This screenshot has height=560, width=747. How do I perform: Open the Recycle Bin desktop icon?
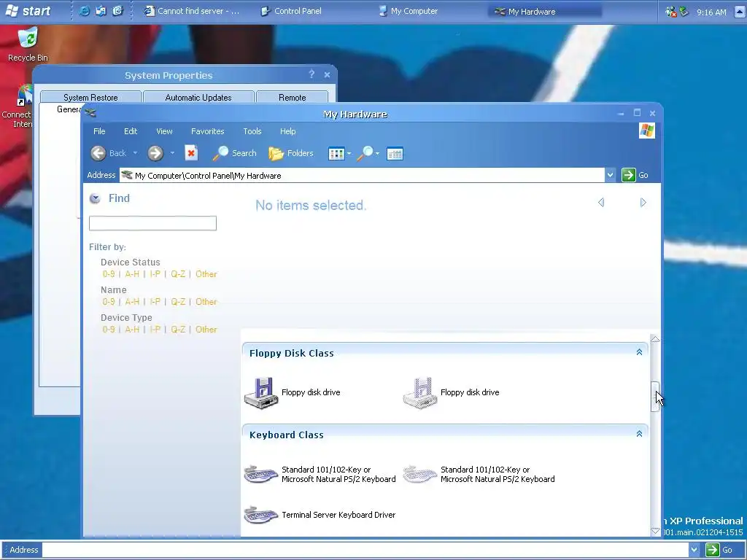pos(28,44)
